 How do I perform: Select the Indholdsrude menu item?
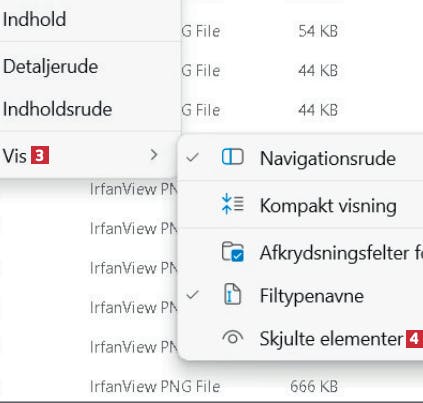pyautogui.click(x=90, y=109)
